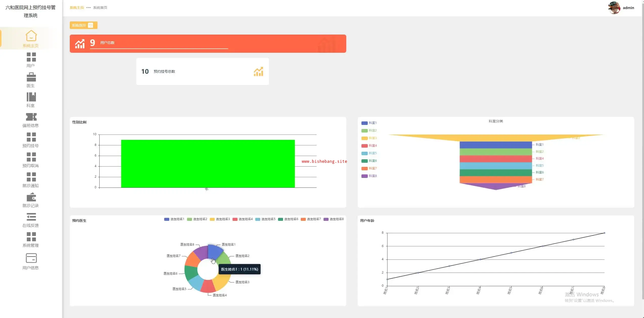
Task: Click the 预约挂号总数 statistics card
Action: [202, 71]
